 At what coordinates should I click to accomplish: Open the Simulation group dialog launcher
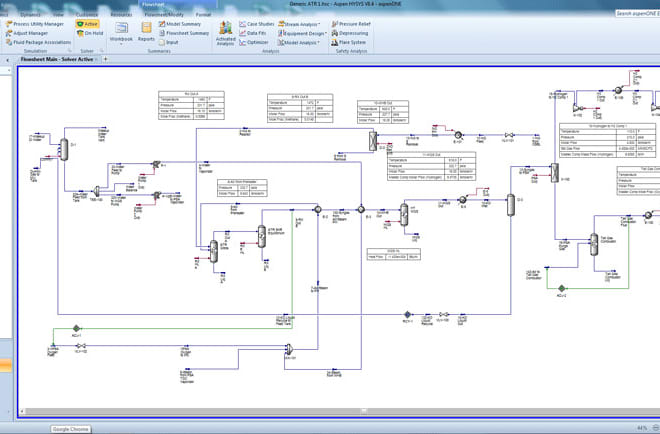tap(70, 51)
